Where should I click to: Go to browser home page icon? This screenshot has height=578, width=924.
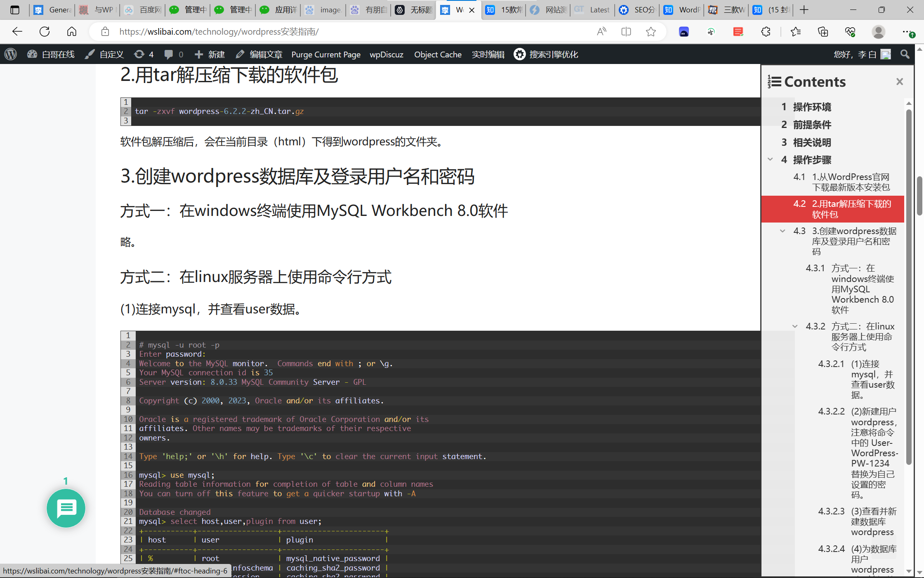72,32
